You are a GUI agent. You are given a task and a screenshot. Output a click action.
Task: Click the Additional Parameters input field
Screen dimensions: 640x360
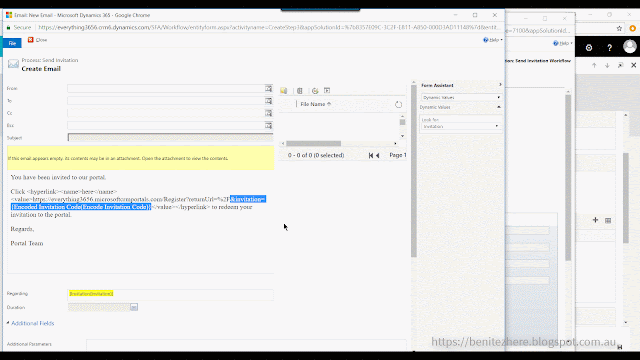tap(246, 344)
